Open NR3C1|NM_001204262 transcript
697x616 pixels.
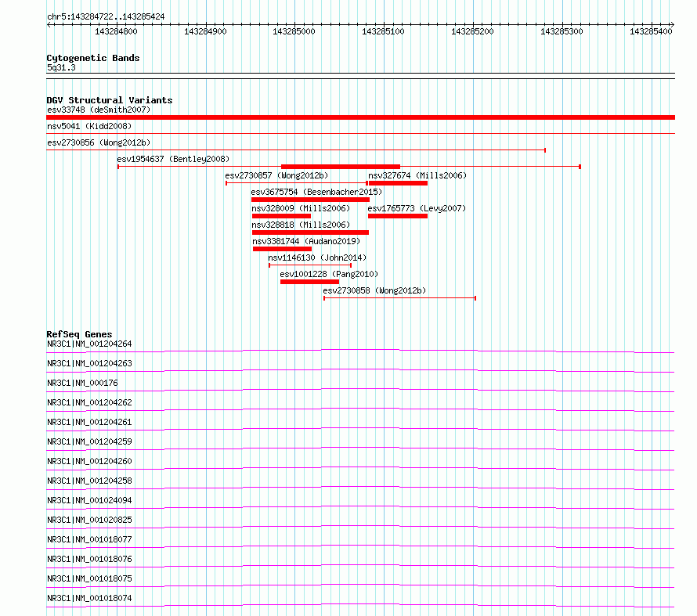tap(89, 402)
